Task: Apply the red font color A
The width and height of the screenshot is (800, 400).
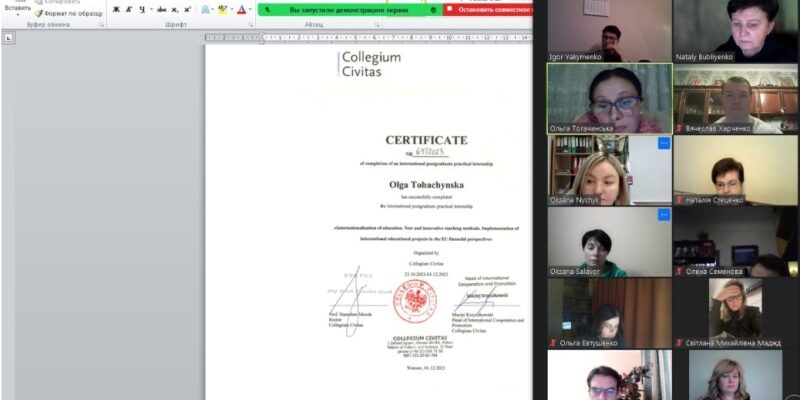Action: click(x=241, y=9)
